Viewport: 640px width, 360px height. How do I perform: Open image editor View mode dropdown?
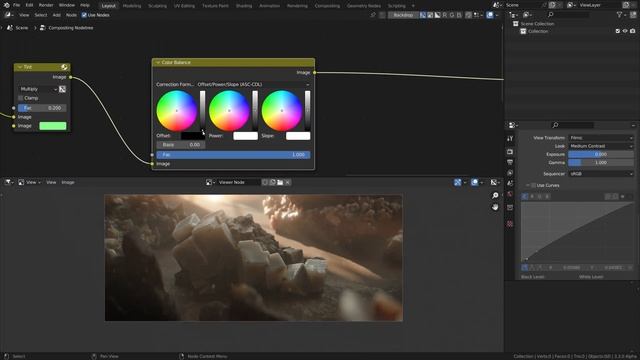click(x=29, y=182)
